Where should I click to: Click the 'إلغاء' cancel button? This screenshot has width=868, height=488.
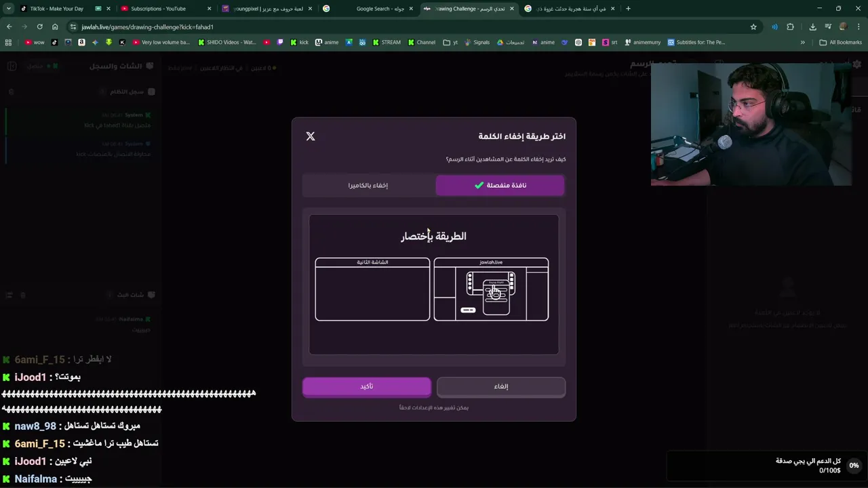point(501,386)
